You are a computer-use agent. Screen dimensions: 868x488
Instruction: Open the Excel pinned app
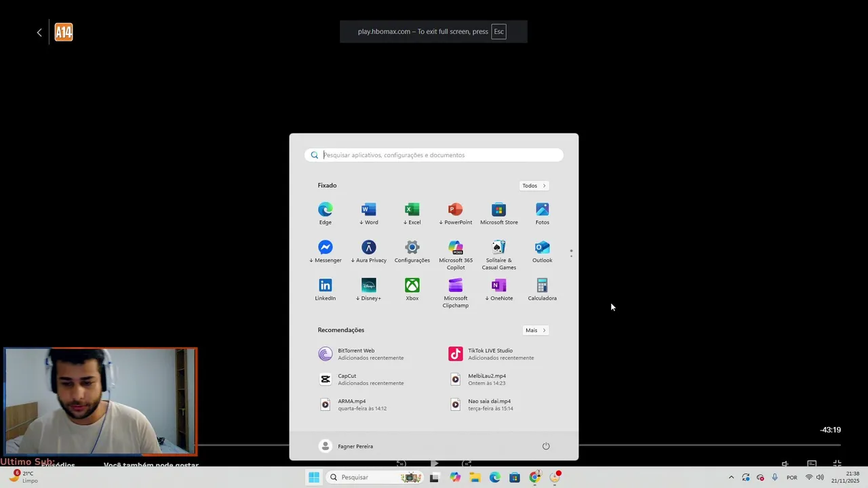[x=412, y=213]
